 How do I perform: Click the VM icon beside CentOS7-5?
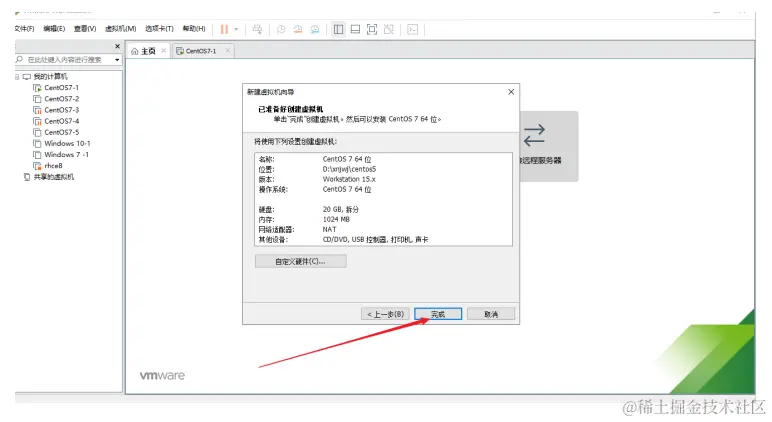[x=37, y=132]
